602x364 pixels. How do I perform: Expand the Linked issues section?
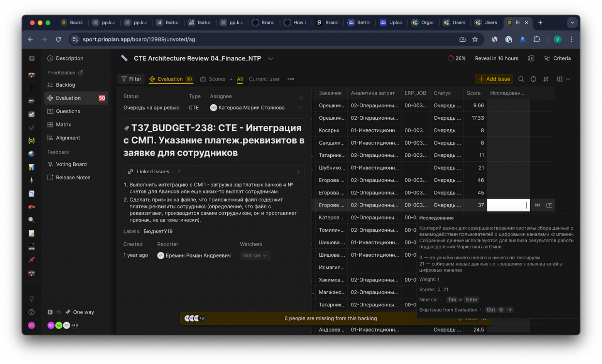coord(214,171)
